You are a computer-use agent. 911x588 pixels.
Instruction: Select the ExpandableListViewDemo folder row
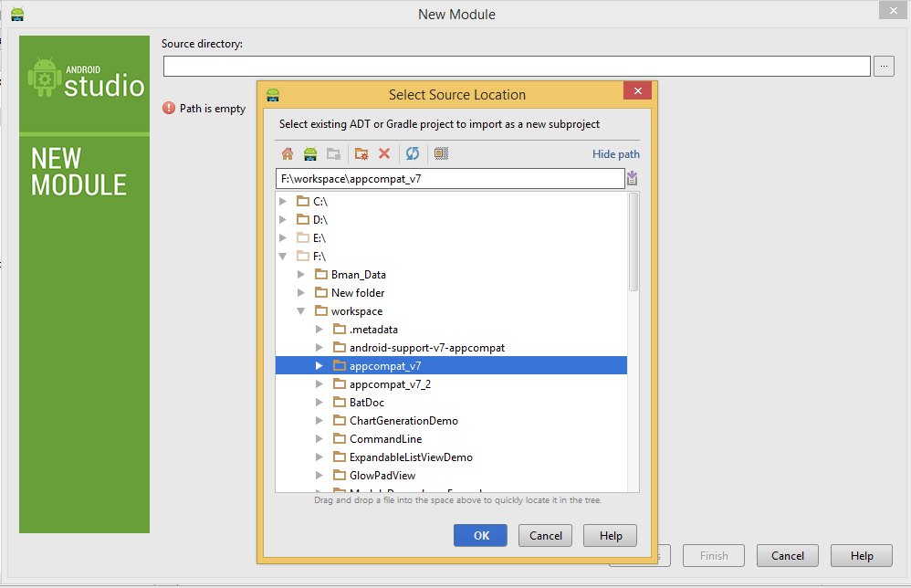point(451,457)
